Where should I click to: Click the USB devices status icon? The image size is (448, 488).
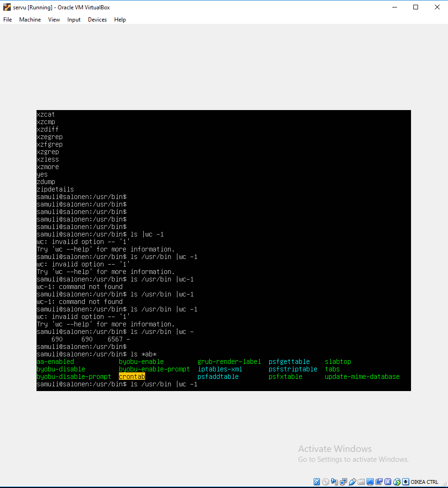coord(353,481)
